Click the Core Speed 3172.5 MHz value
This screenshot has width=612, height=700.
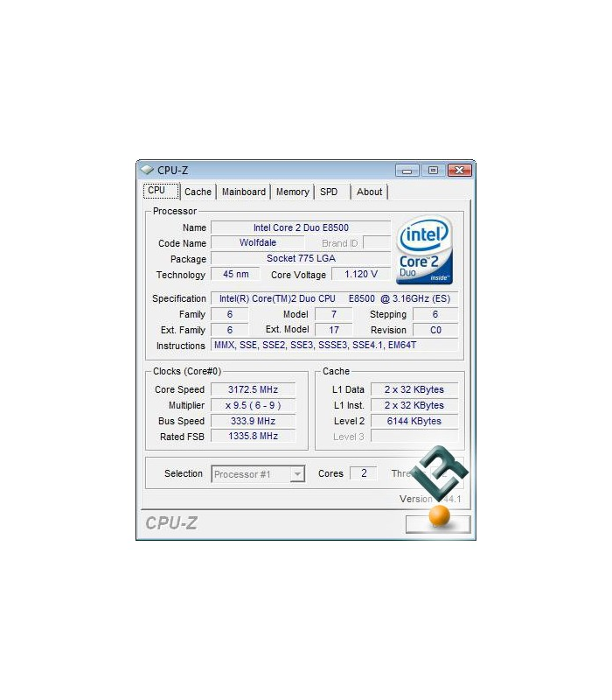pos(253,389)
